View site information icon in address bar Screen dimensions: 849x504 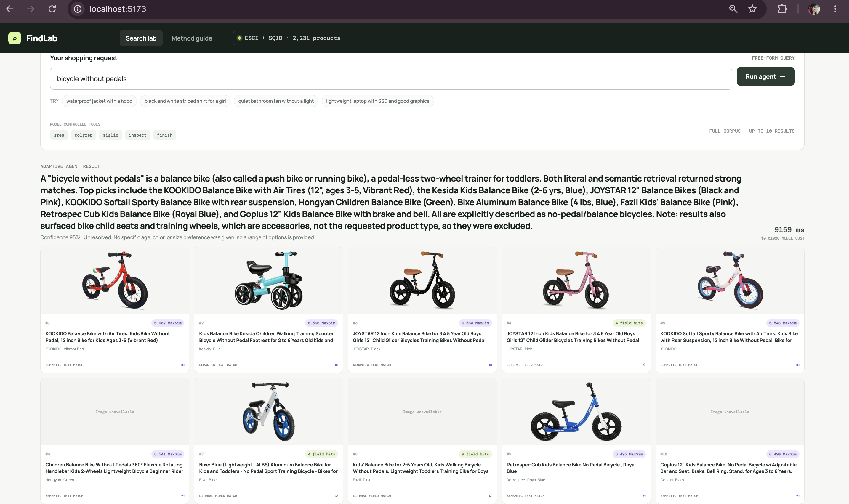point(78,9)
